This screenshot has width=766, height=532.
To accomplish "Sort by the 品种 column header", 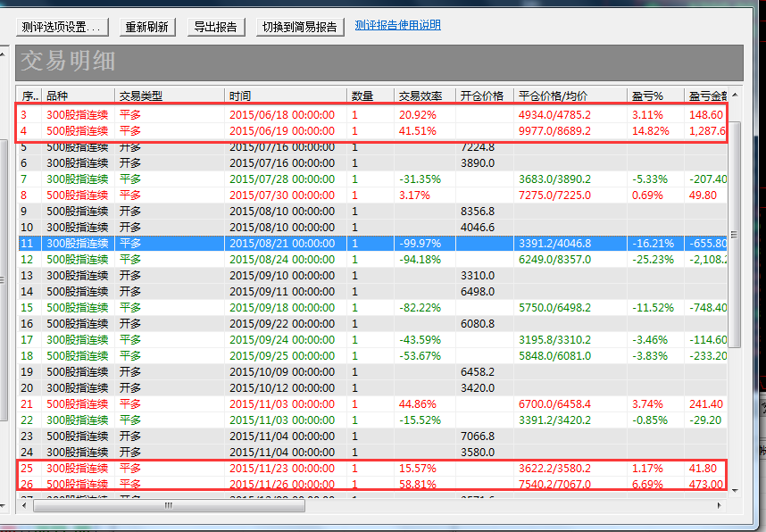I will [78, 96].
